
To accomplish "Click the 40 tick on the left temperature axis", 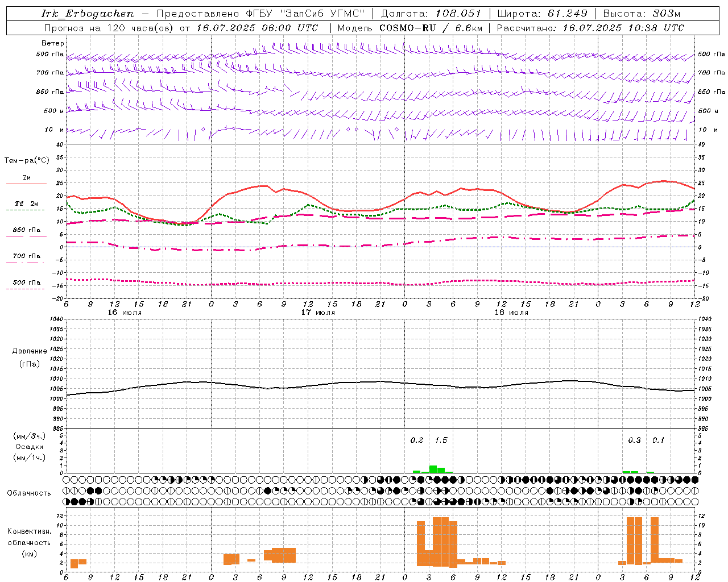I will point(59,144).
